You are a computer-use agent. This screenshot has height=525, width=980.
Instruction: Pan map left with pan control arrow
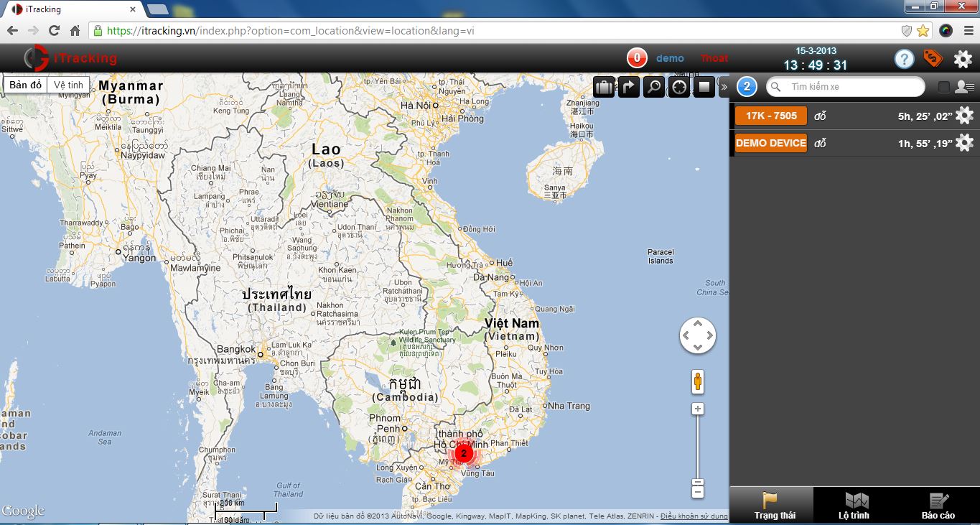[x=686, y=335]
